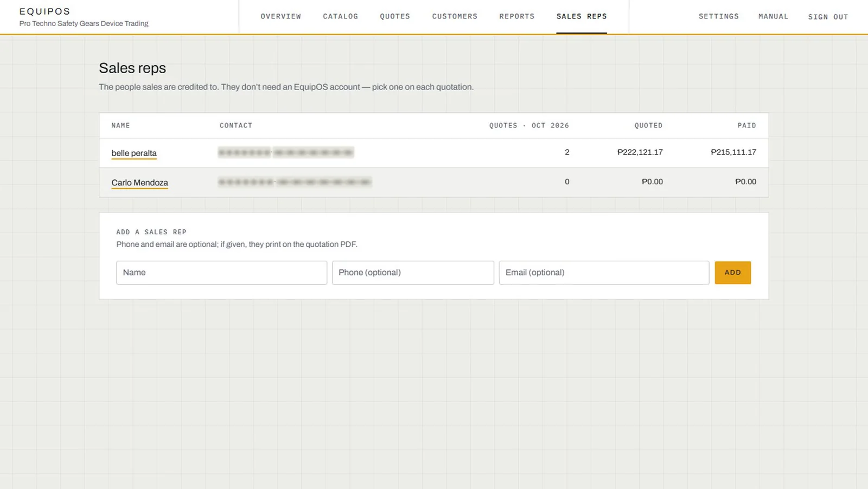Viewport: 868px width, 489px height.
Task: Click the blurred contact for Carlo Mendoza
Action: (x=295, y=182)
